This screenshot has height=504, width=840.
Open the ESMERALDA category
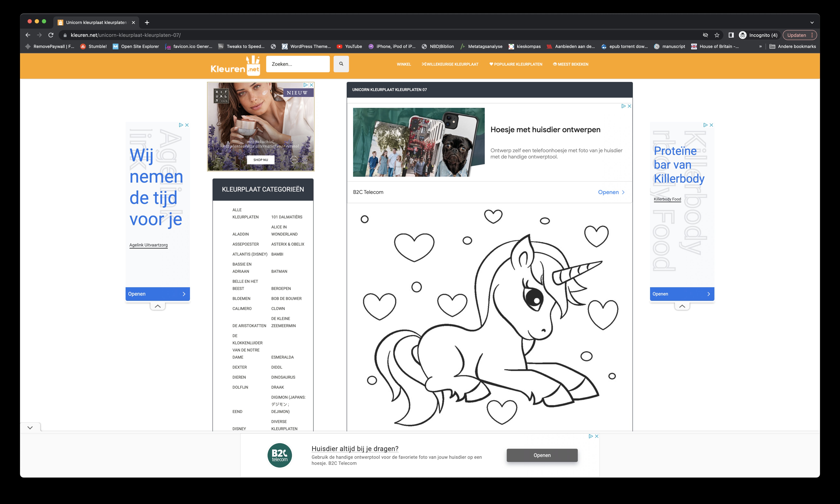coord(283,357)
